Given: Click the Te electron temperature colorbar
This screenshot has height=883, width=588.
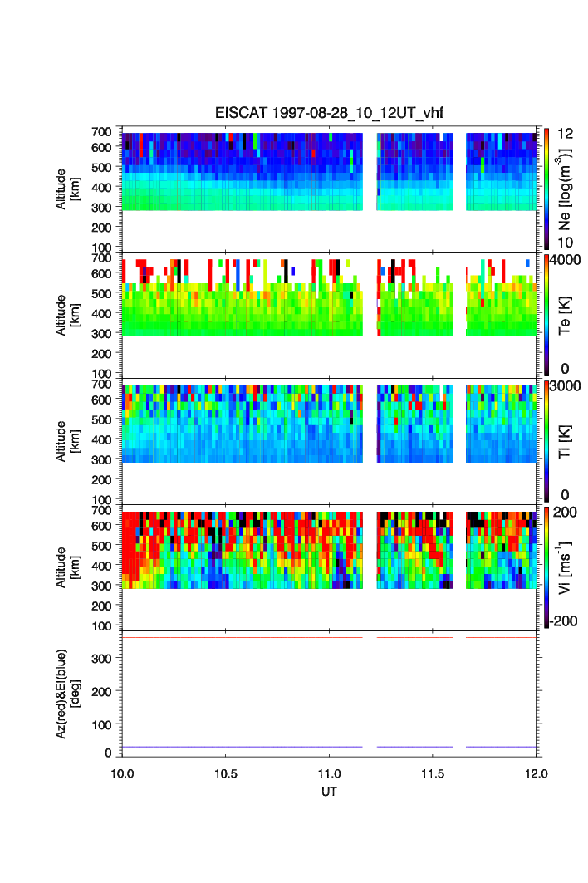Looking at the screenshot, I should (546, 316).
